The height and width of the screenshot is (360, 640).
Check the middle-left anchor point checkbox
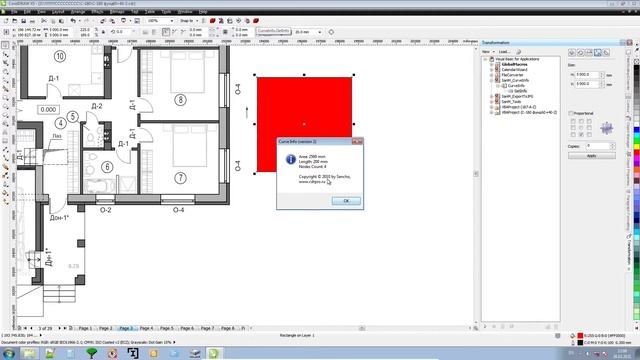(x=573, y=128)
